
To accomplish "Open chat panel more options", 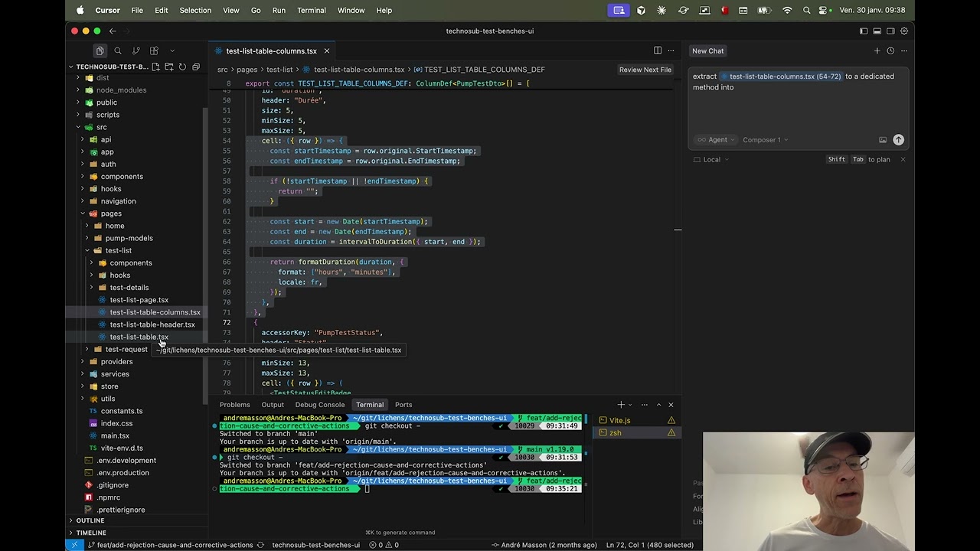I will tap(904, 51).
